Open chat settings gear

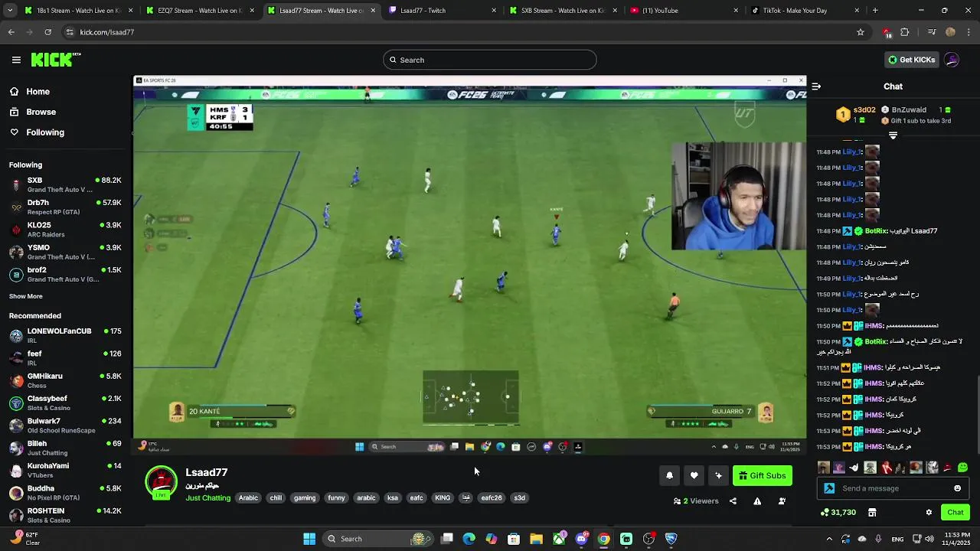(x=929, y=512)
